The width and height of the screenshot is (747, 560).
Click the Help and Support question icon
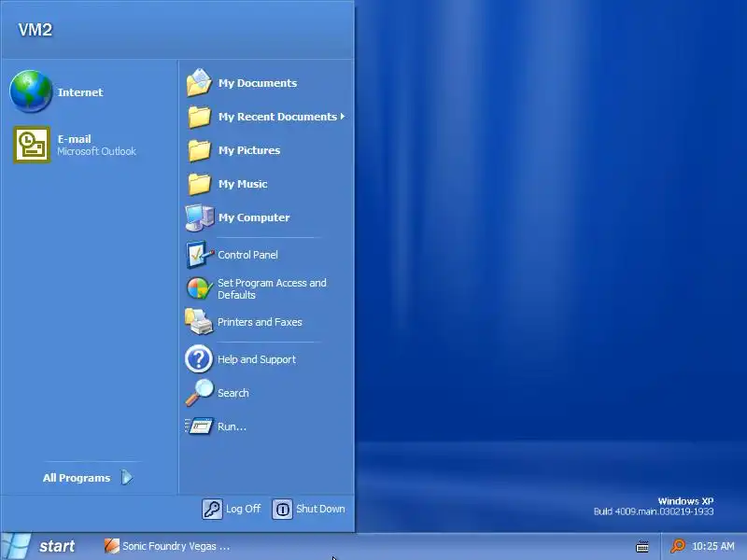pyautogui.click(x=199, y=359)
